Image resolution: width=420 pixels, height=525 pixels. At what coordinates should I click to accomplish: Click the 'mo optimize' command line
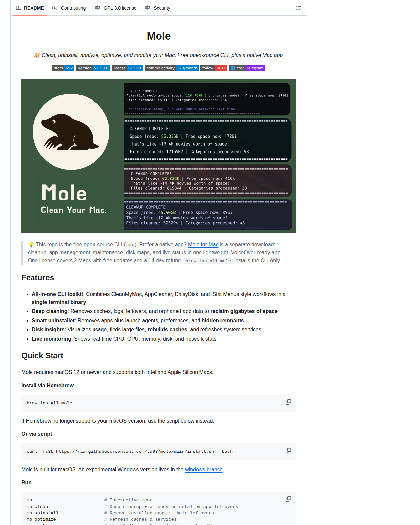(41, 519)
